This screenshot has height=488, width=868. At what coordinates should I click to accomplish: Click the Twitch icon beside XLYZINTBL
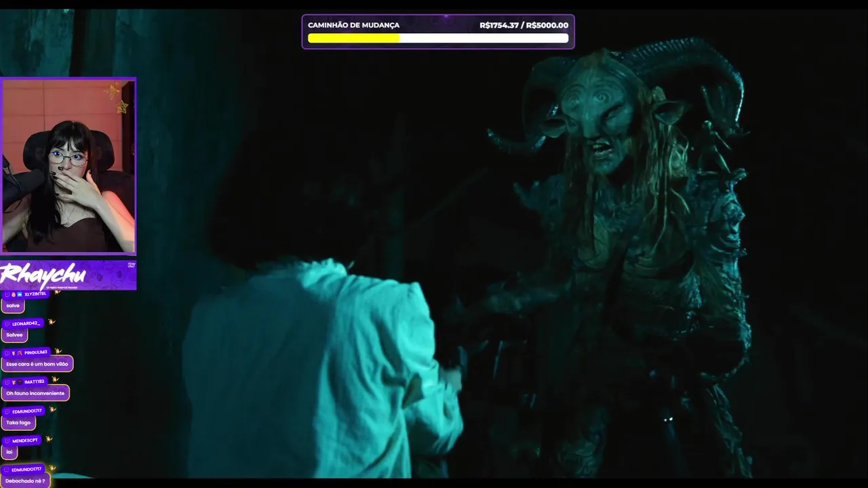click(x=7, y=295)
